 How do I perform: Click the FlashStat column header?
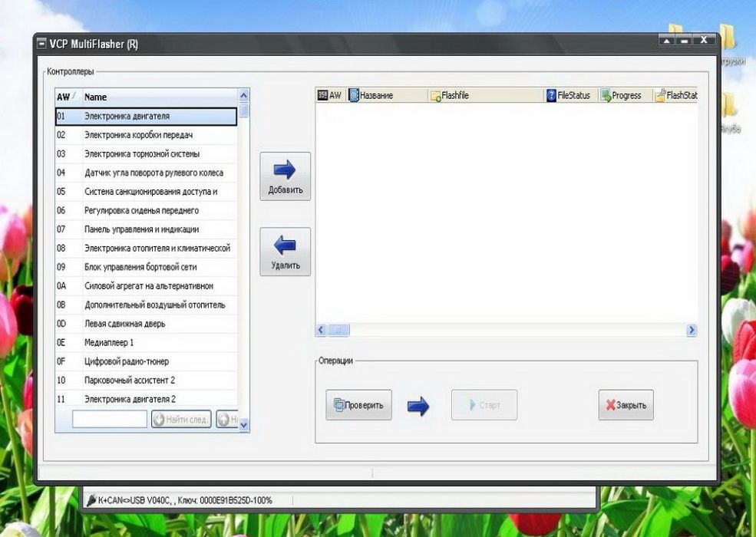pos(675,95)
